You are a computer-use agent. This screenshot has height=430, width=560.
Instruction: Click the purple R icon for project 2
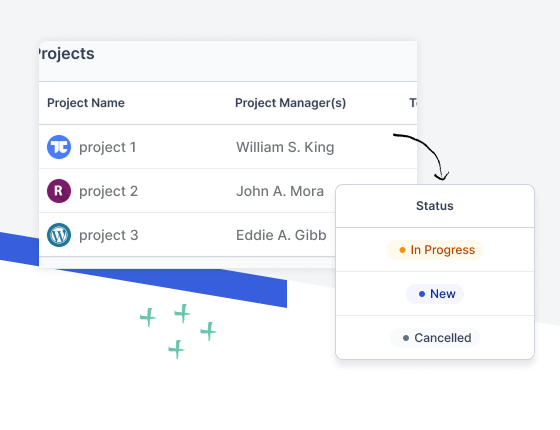59,191
